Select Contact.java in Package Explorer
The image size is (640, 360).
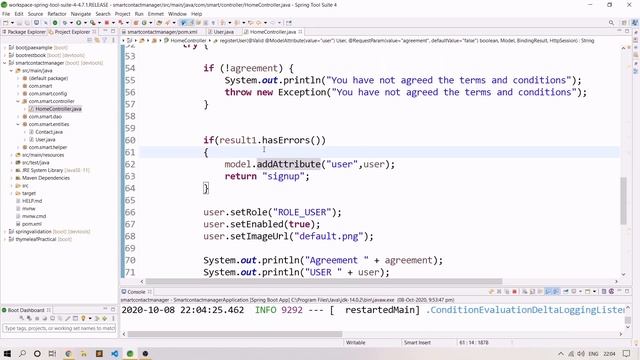tap(49, 132)
